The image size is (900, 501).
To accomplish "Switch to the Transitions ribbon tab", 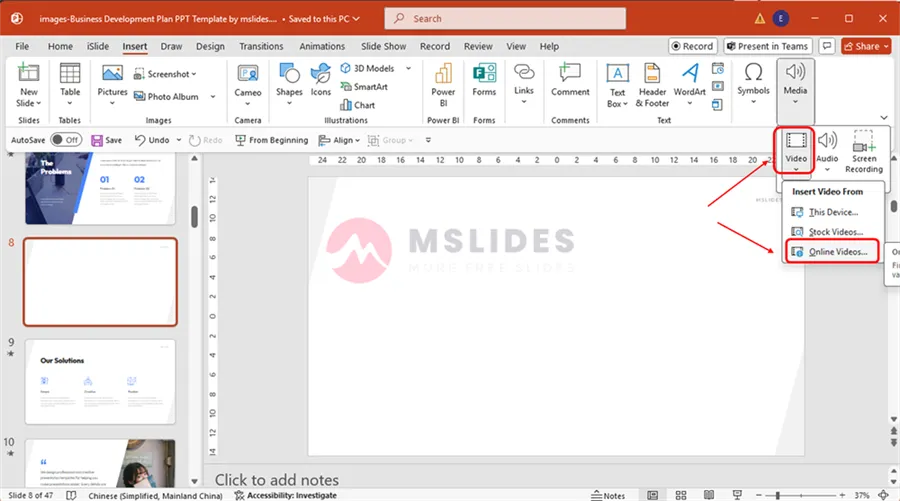I will click(261, 46).
